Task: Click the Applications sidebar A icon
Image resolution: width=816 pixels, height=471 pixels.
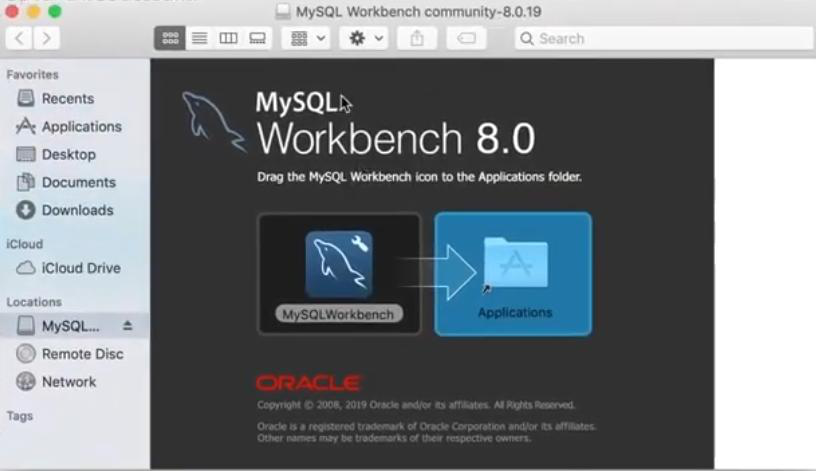Action: tap(26, 126)
